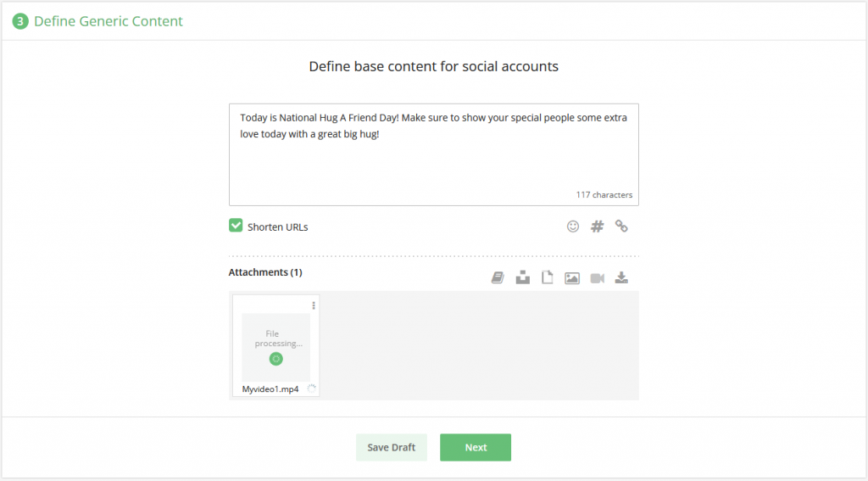Screen dimensions: 868x481
Task: Open the content library book icon
Action: [498, 277]
